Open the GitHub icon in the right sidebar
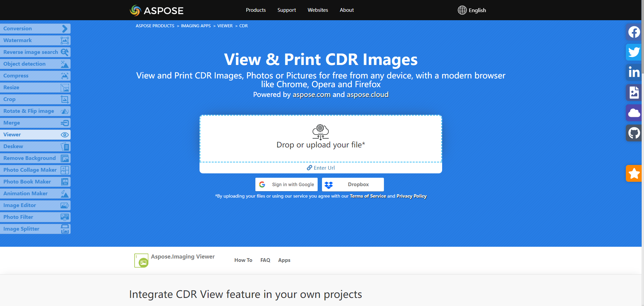Viewport: 644px width, 306px height. [634, 133]
